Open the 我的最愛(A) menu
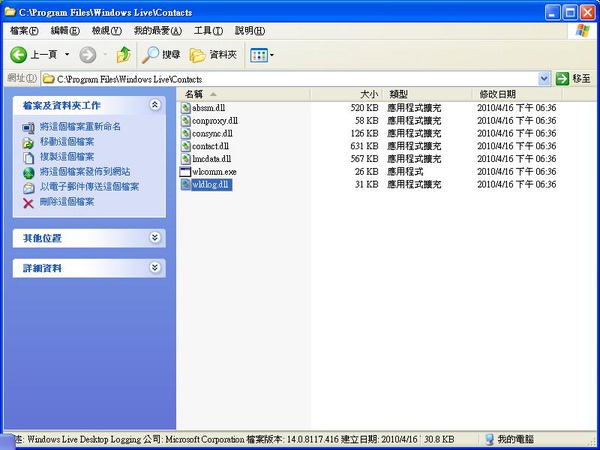This screenshot has height=450, width=600. coord(158,31)
